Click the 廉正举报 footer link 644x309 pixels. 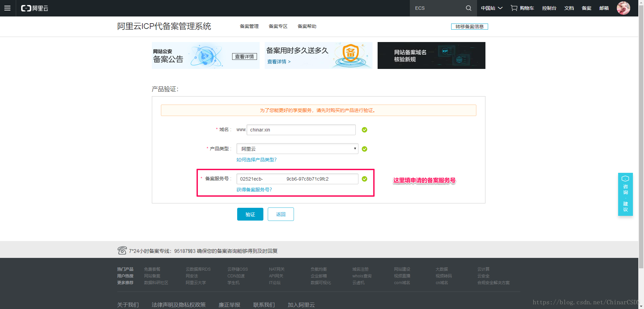pos(229,305)
